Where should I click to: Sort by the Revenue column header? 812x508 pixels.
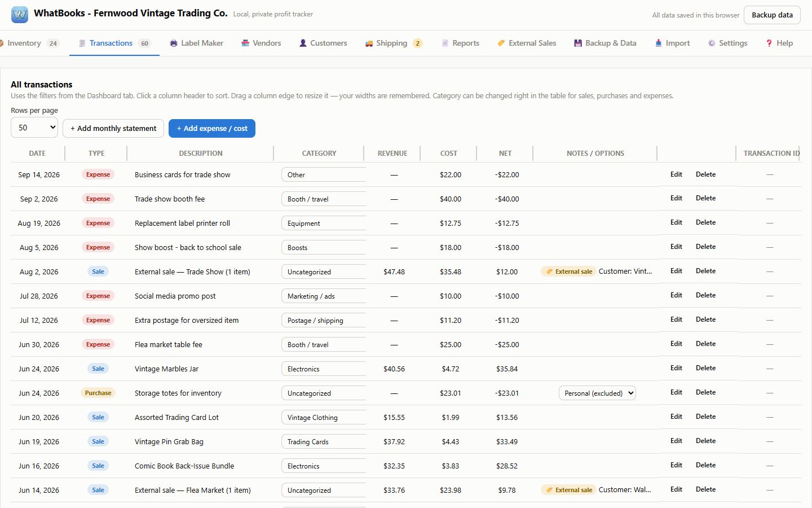(392, 153)
